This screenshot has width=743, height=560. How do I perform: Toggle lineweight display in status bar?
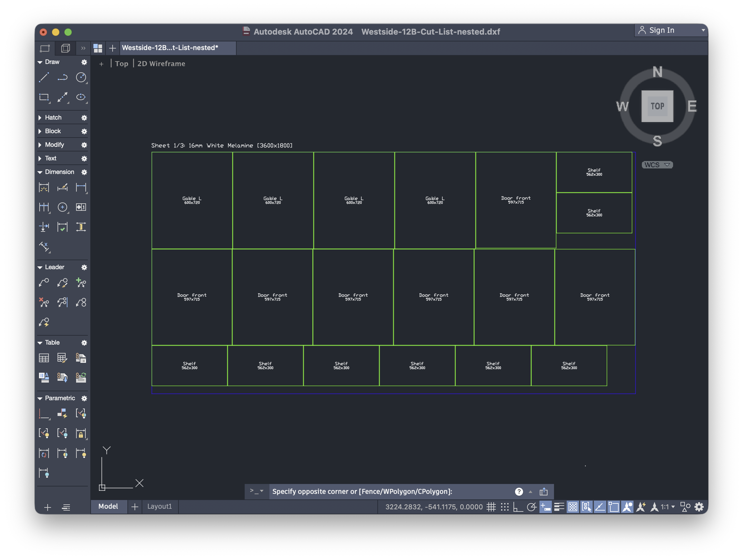[x=559, y=507]
